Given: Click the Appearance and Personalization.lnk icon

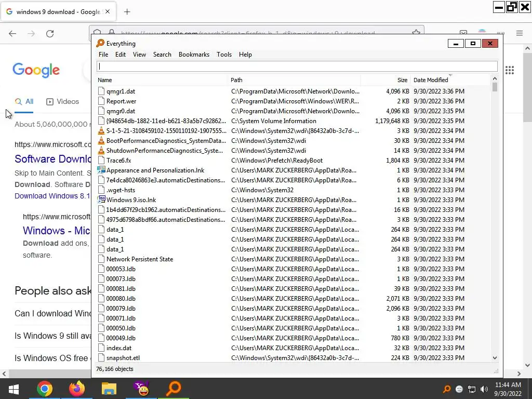Looking at the screenshot, I should pos(101,170).
